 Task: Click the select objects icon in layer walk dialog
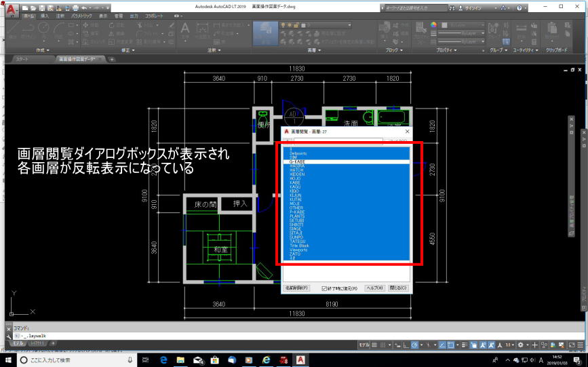pos(287,141)
